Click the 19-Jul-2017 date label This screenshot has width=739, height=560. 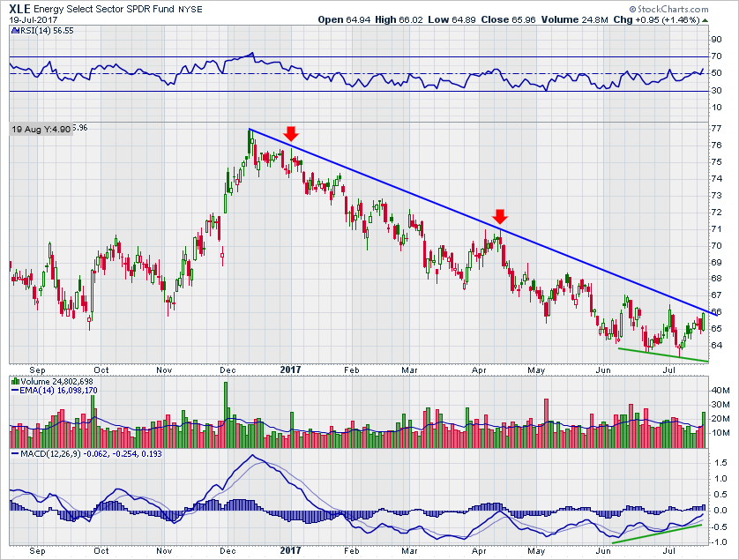[x=33, y=19]
